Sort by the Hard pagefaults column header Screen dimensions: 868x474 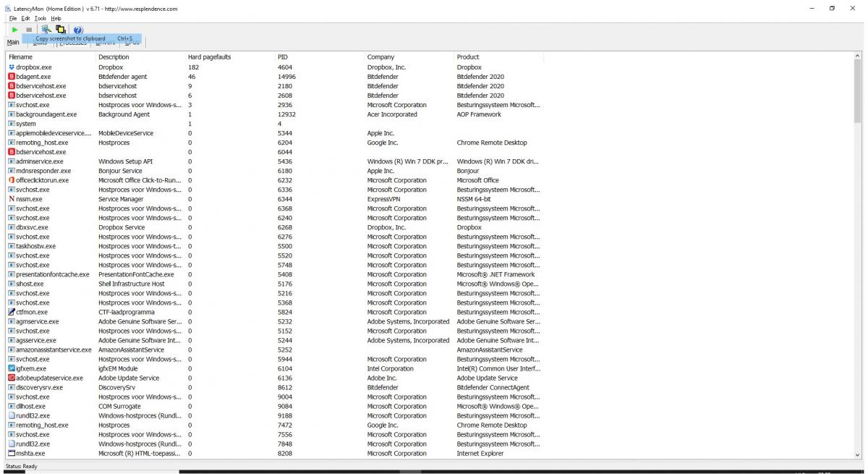pyautogui.click(x=229, y=56)
